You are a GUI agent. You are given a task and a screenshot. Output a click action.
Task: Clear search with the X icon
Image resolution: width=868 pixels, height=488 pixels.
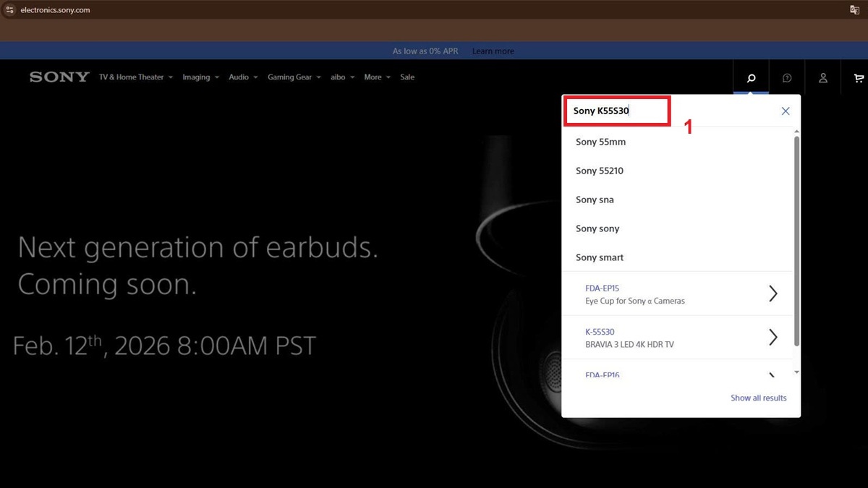coord(785,111)
